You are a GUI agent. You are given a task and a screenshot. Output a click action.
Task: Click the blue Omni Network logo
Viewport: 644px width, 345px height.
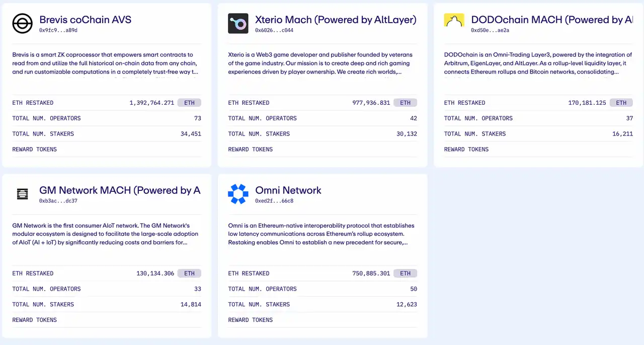pos(238,194)
